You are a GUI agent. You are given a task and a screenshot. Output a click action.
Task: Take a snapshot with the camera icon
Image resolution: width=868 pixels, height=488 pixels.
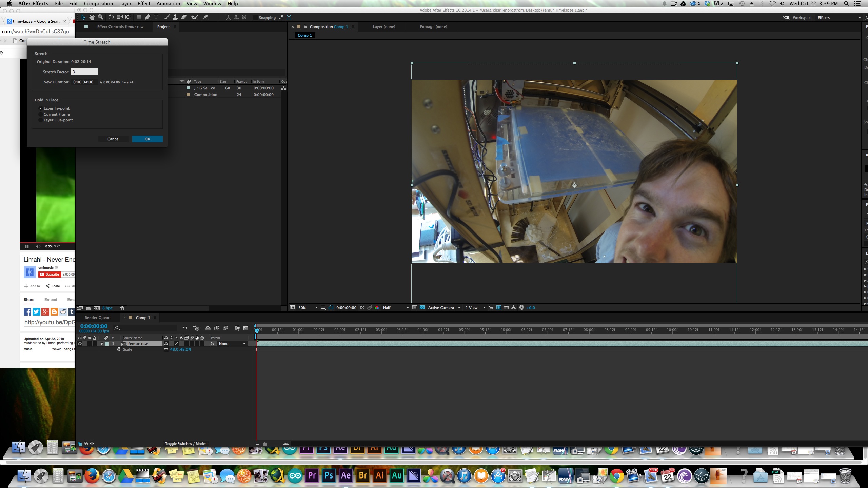click(x=362, y=308)
